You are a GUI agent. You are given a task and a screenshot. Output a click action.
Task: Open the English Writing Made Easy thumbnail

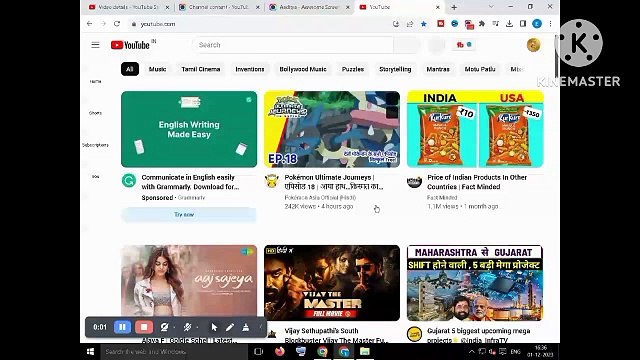click(x=189, y=129)
